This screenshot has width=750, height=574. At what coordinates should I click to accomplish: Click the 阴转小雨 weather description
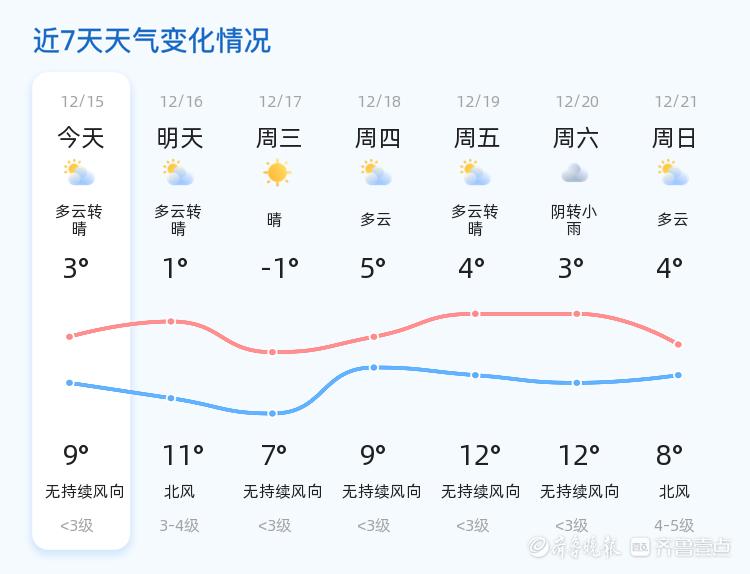pyautogui.click(x=574, y=220)
